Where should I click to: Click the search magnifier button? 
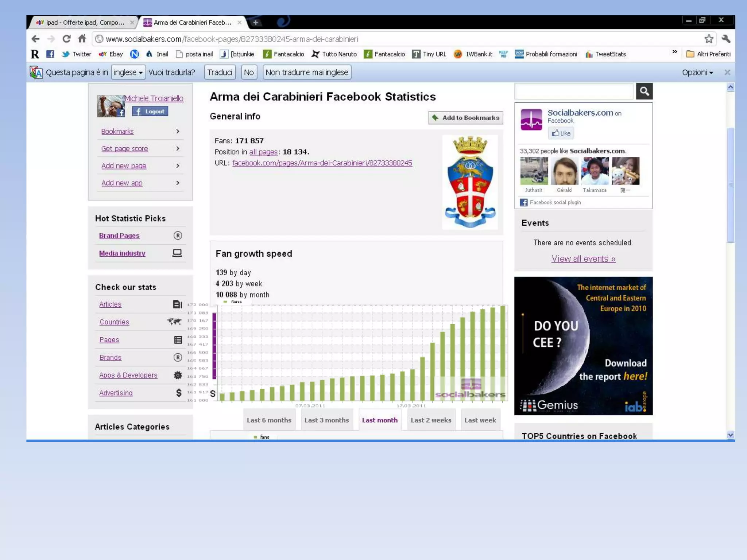(x=644, y=91)
